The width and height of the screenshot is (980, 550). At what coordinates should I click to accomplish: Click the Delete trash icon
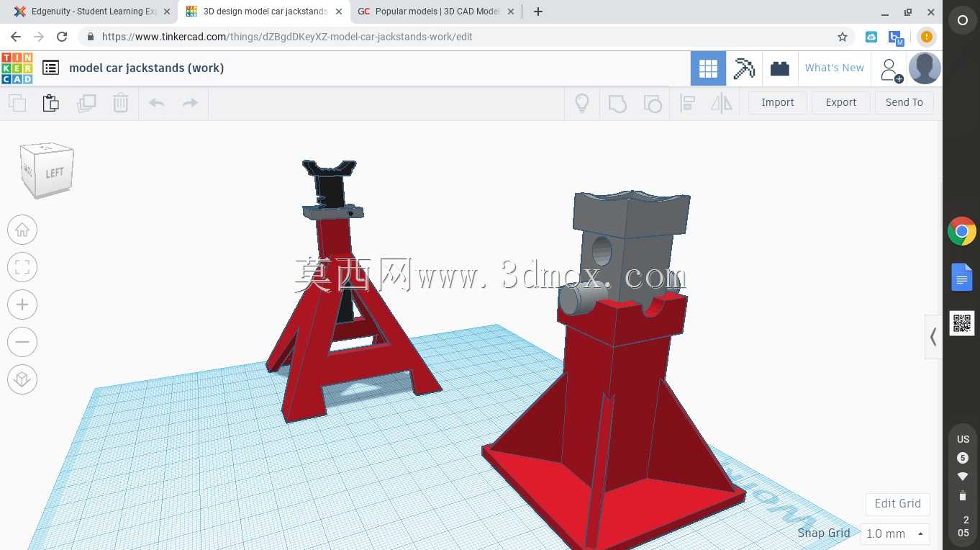click(121, 103)
